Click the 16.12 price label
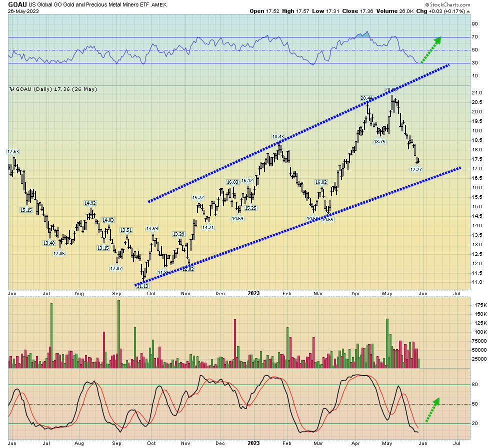495x448 pixels. click(247, 181)
